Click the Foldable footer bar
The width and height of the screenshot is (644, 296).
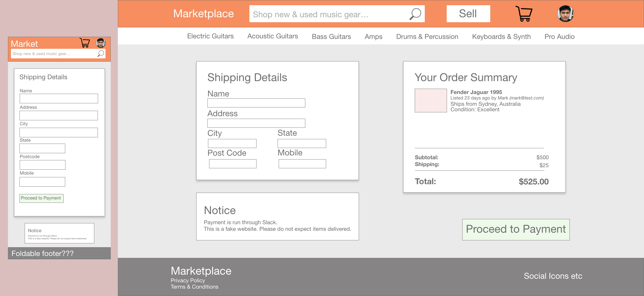(x=59, y=253)
